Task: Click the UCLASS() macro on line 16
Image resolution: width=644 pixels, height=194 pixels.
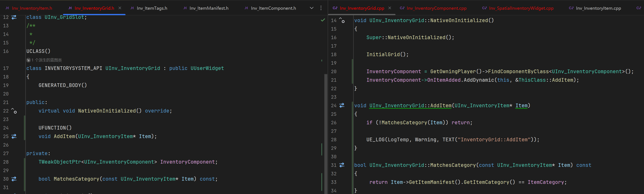Action: pyautogui.click(x=39, y=51)
